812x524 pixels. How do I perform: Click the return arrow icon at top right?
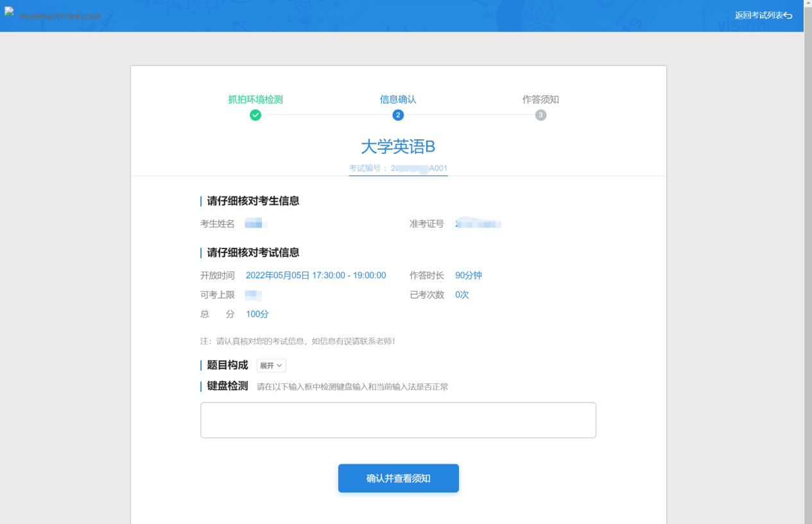(x=788, y=15)
